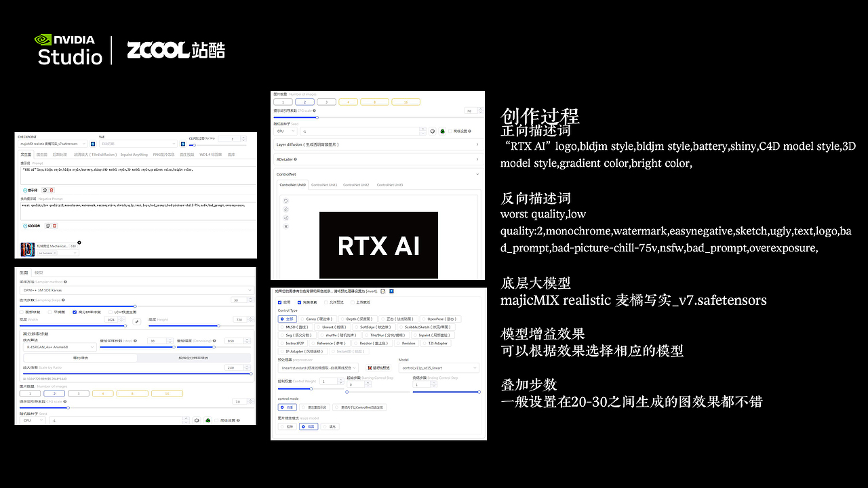Screen dimensions: 868x488
Task: Click the 反向词库 icon below the Negative Prompt box
Action: tap(32, 226)
